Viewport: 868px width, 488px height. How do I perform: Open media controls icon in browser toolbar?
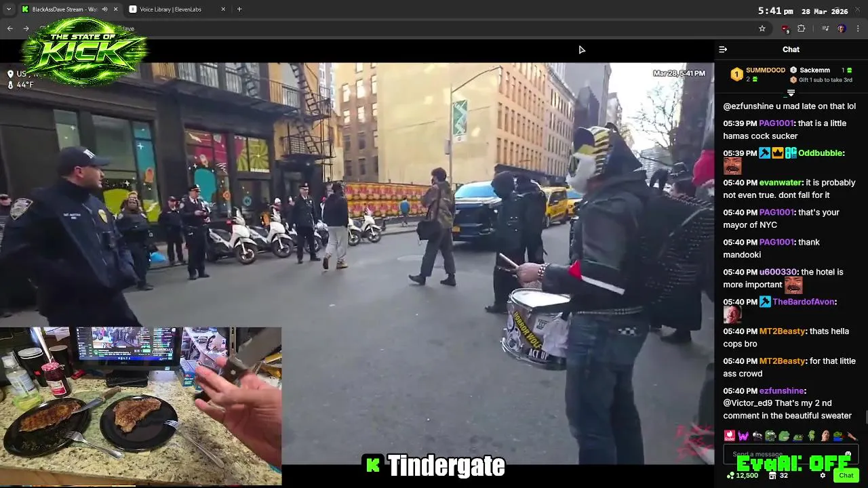tap(825, 28)
